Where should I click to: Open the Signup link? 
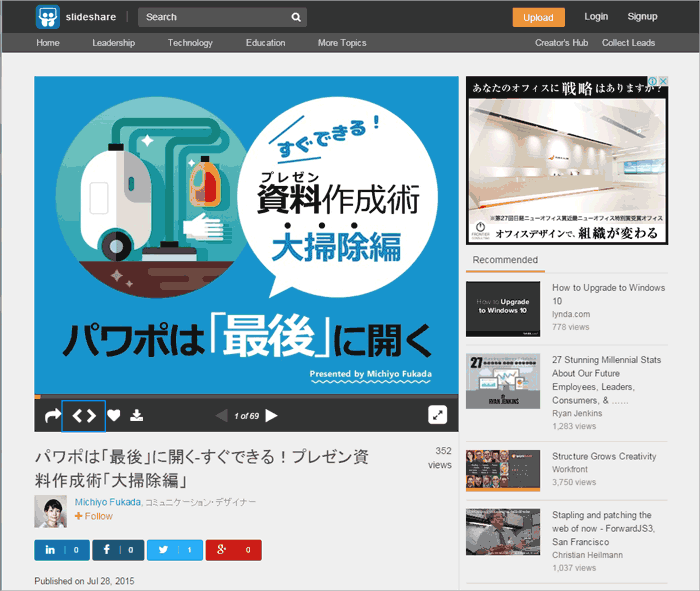coord(642,17)
